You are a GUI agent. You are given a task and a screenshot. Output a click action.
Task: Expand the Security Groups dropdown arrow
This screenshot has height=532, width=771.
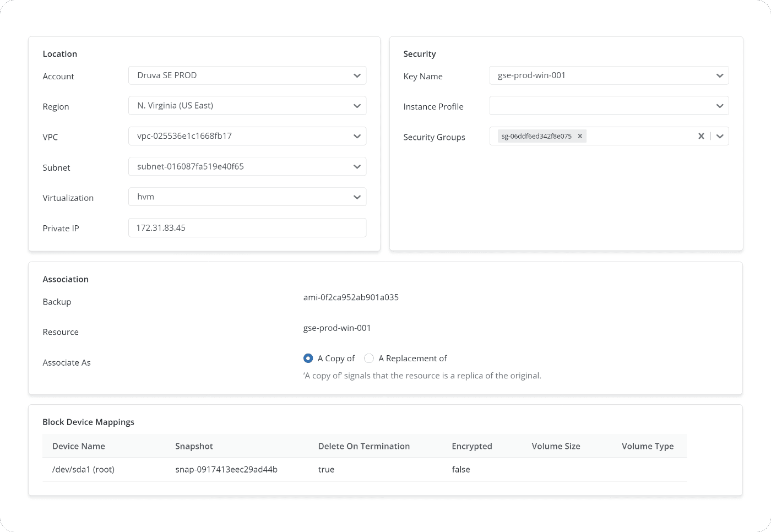[720, 136]
